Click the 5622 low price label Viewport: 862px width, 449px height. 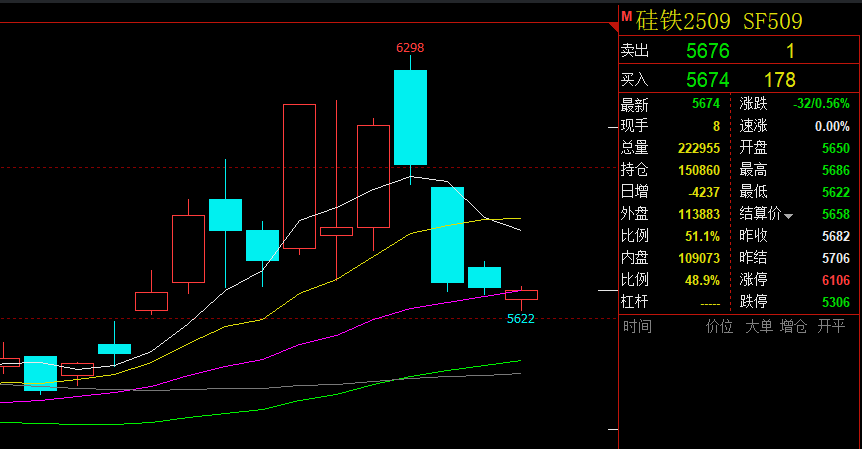coord(521,318)
